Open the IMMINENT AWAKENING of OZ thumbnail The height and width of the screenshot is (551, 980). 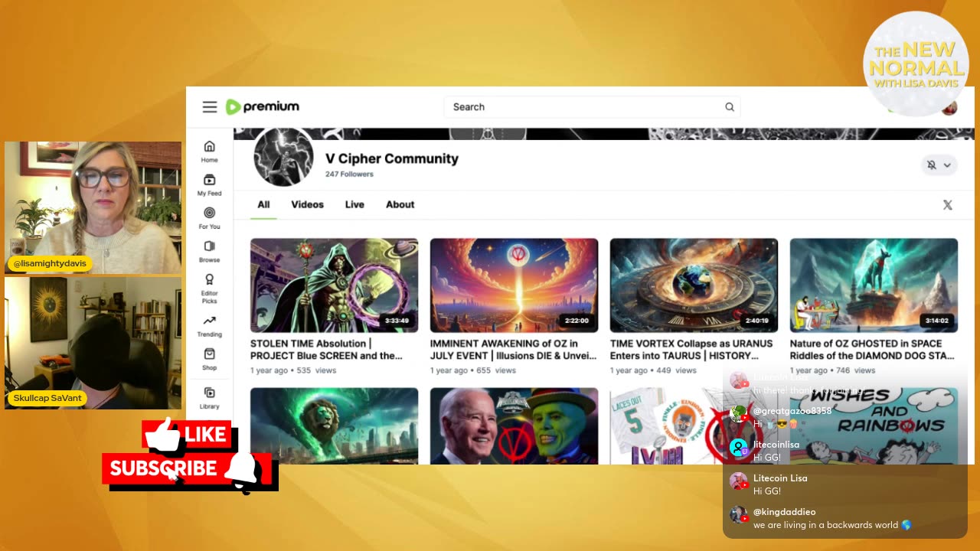point(514,285)
